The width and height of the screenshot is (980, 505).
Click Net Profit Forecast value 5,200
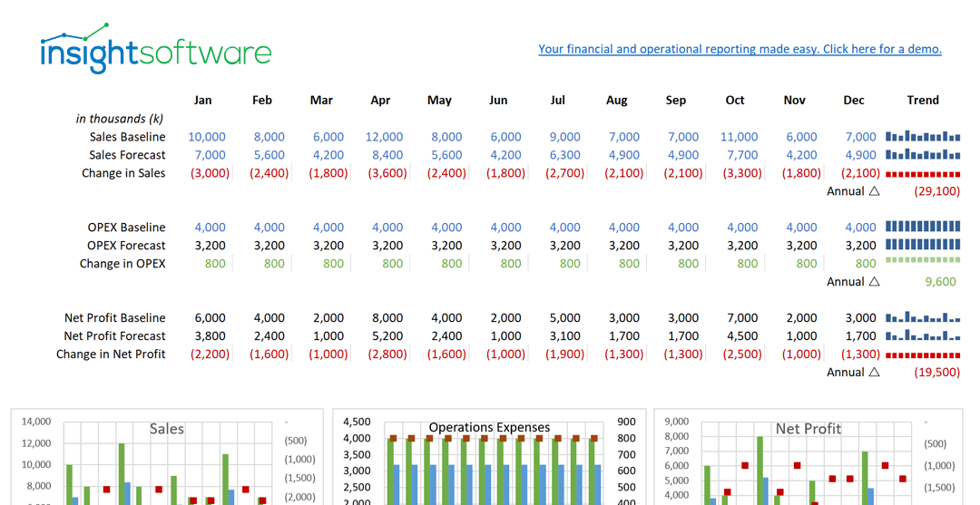click(x=387, y=335)
